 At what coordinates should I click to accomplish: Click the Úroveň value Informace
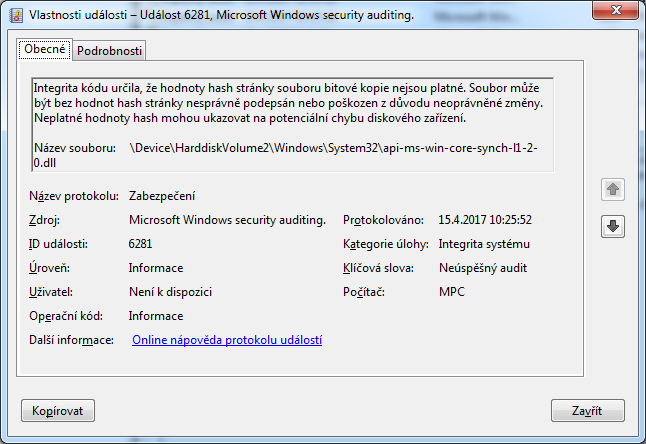click(x=156, y=268)
